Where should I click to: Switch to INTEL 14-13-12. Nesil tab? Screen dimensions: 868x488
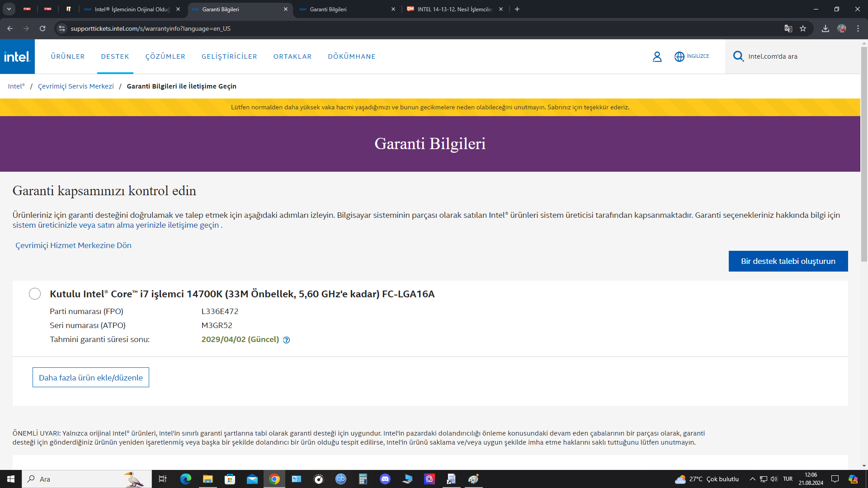click(455, 9)
